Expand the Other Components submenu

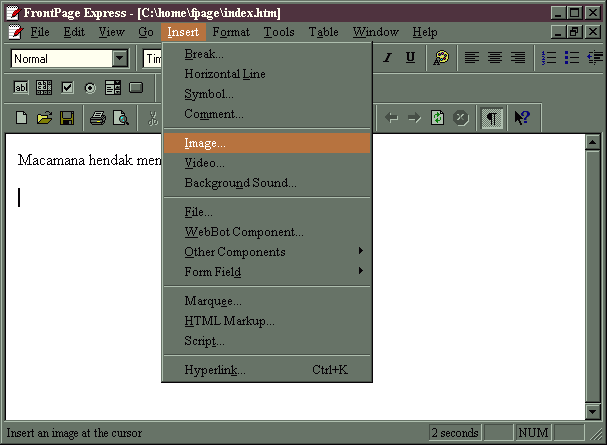(x=267, y=252)
